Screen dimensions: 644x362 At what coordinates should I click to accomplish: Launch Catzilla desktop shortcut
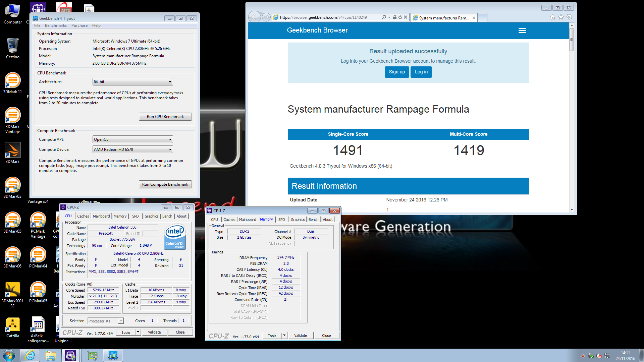tap(12, 327)
